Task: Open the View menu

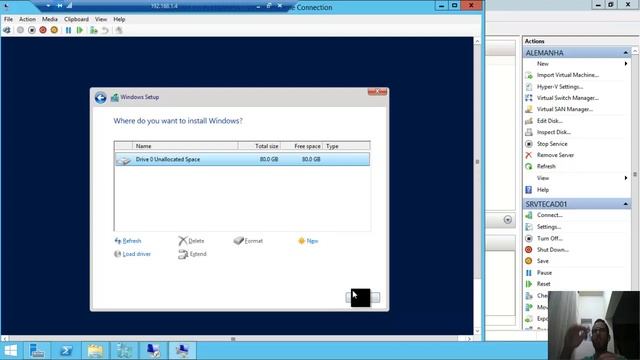Action: pyautogui.click(x=101, y=19)
